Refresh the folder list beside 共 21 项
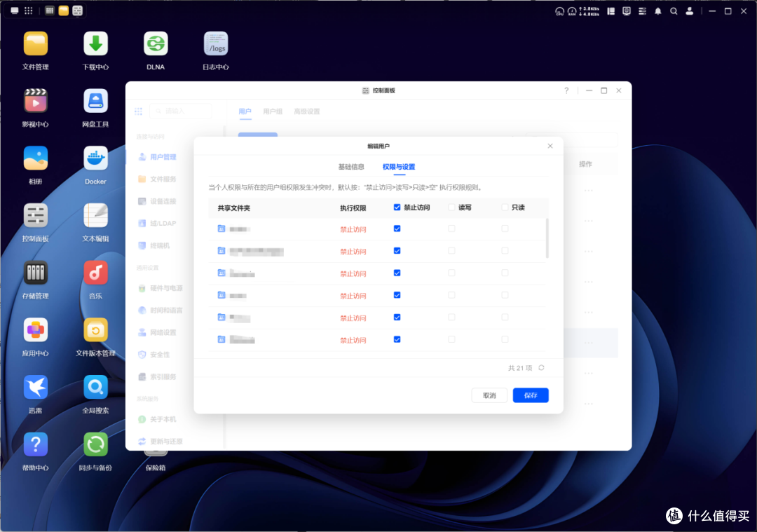This screenshot has height=532, width=757. 541,368
